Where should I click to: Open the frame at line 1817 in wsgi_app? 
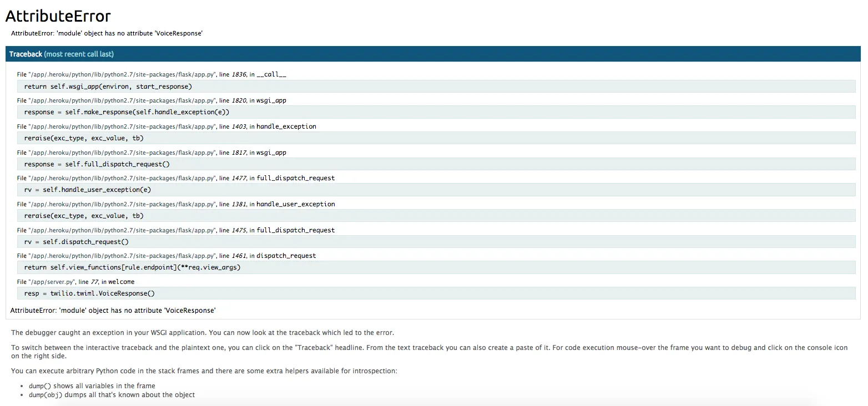tap(152, 153)
